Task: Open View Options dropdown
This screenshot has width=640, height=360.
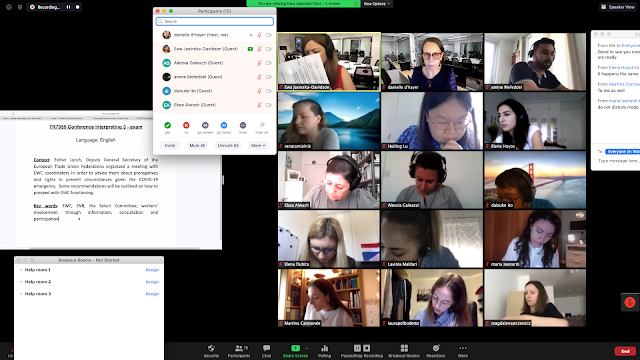Action: (x=376, y=4)
